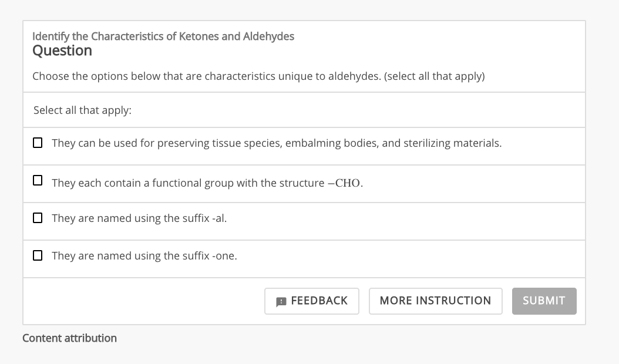This screenshot has height=364, width=619.
Task: Tick the checkbox for preserving tissue species option
Action: click(x=38, y=143)
